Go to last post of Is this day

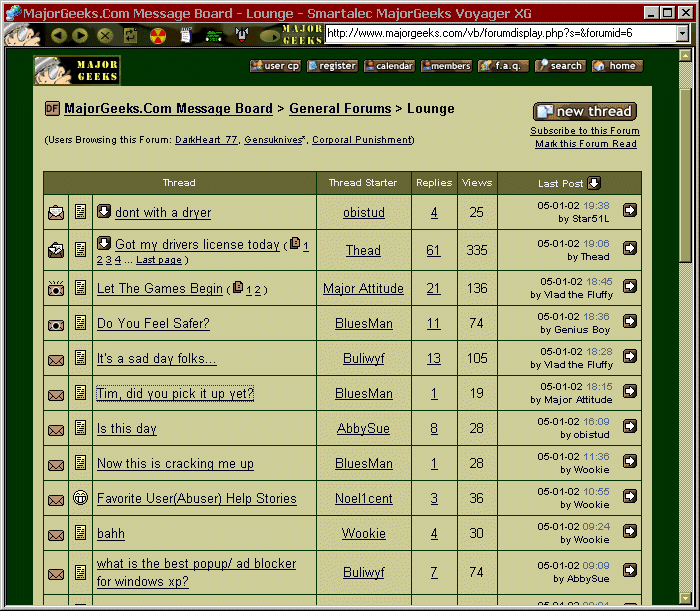tap(630, 426)
